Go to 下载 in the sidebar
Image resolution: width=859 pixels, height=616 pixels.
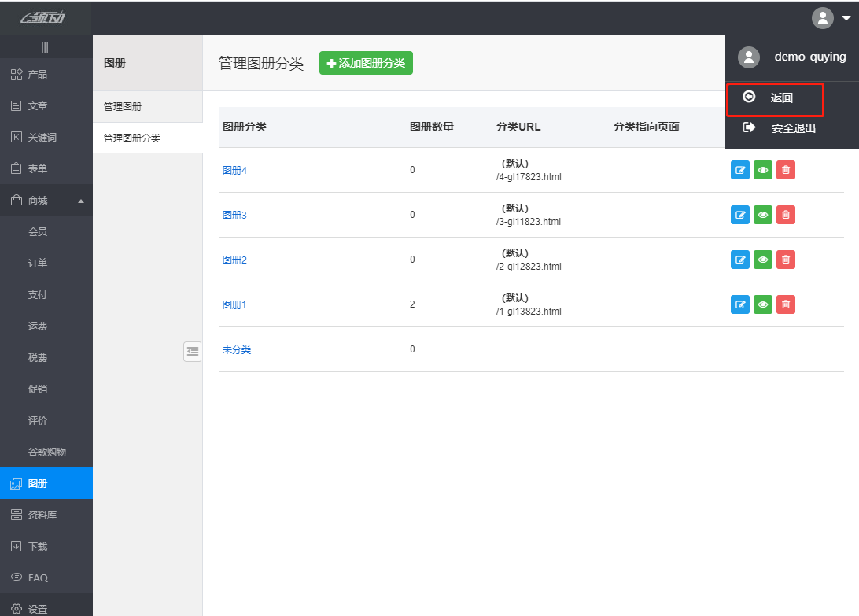tap(37, 547)
